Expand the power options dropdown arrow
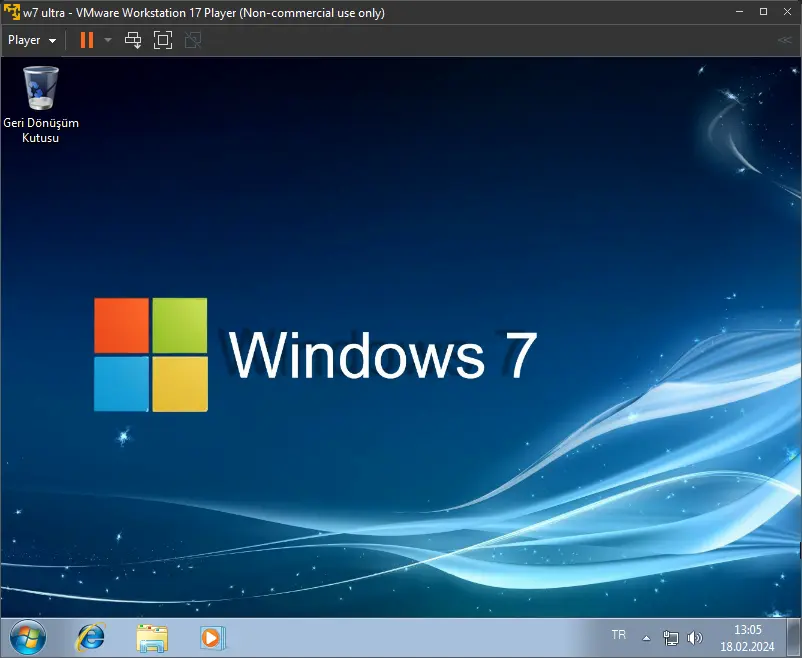802x658 pixels. (x=108, y=40)
